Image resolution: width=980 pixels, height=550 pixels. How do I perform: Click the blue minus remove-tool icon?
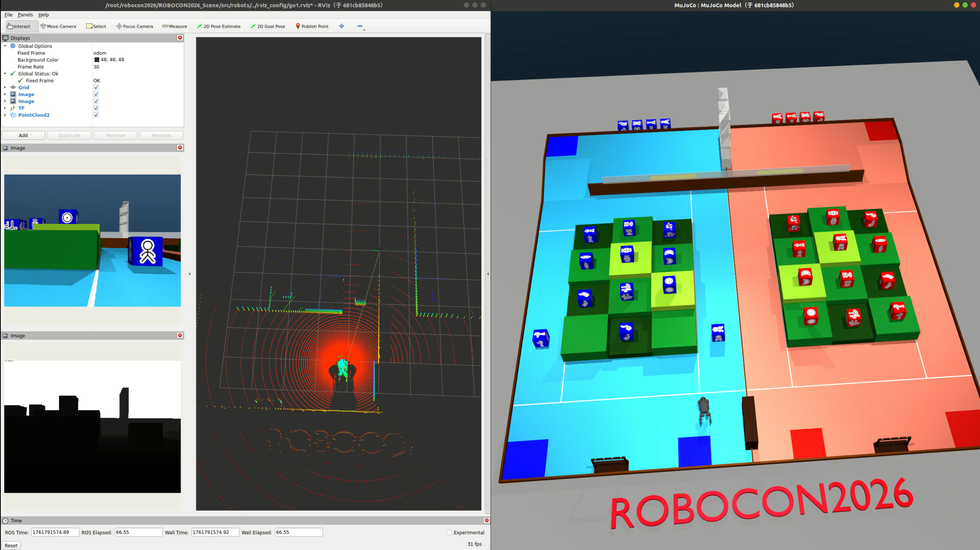(360, 26)
